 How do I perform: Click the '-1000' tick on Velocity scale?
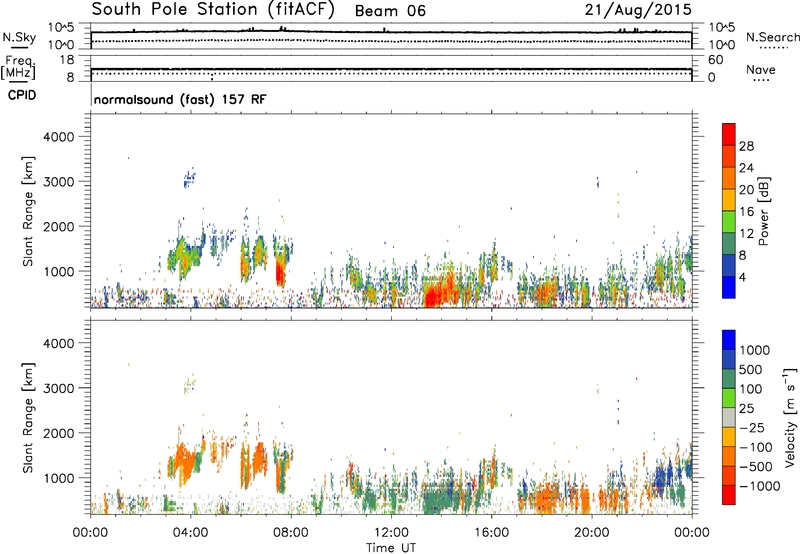click(x=760, y=486)
